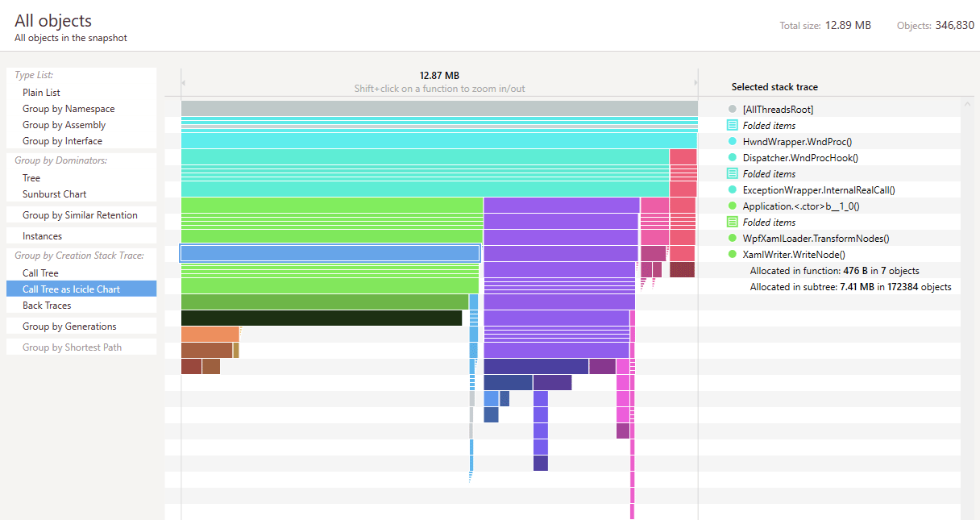Click the Folded items icon below Dispatcher.WndProcHook()

coord(732,173)
